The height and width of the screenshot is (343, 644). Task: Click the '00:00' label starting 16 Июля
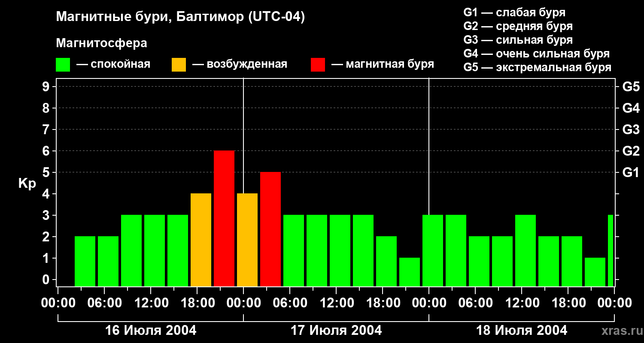coord(58,303)
